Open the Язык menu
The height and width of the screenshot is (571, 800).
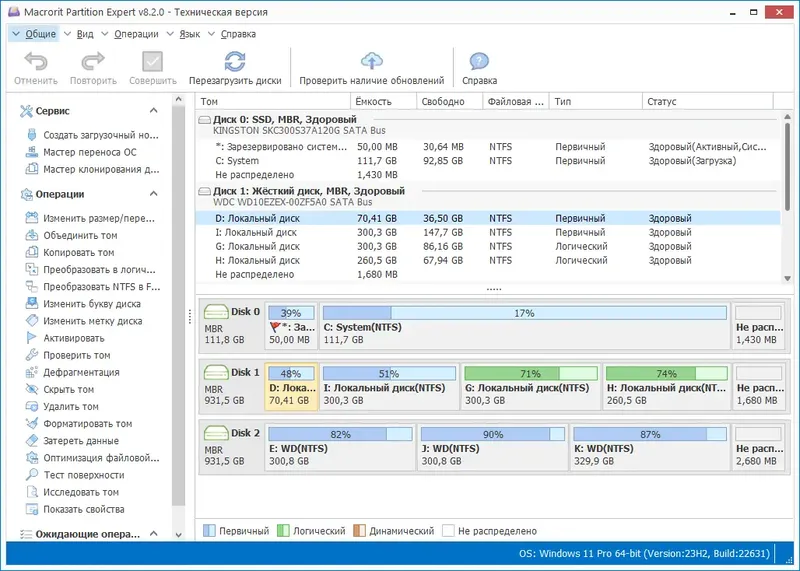coord(189,34)
